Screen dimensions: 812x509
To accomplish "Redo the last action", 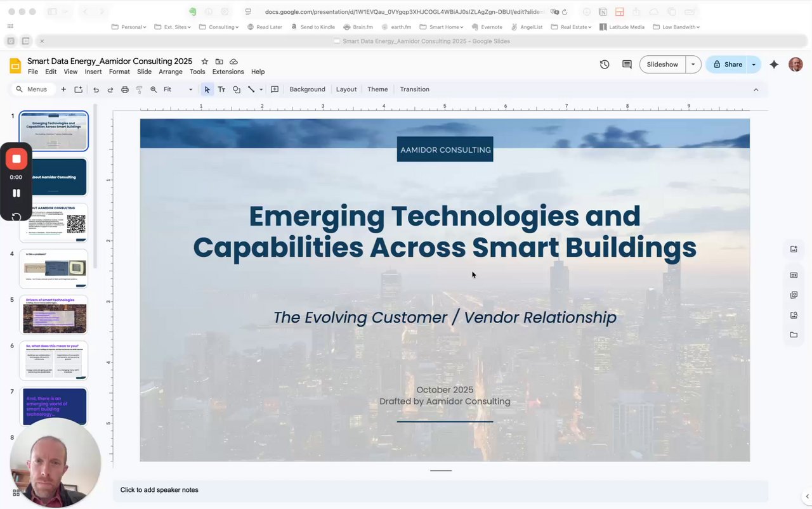I will tap(110, 89).
